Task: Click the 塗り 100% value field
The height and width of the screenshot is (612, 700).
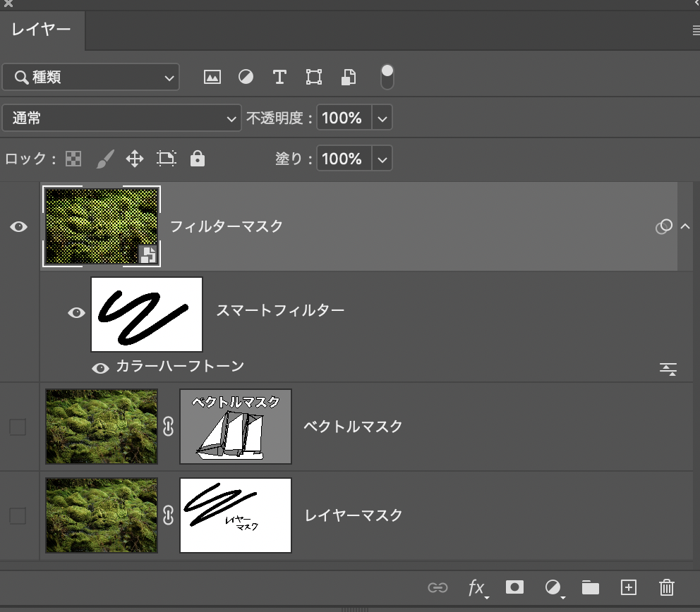Action: click(344, 159)
